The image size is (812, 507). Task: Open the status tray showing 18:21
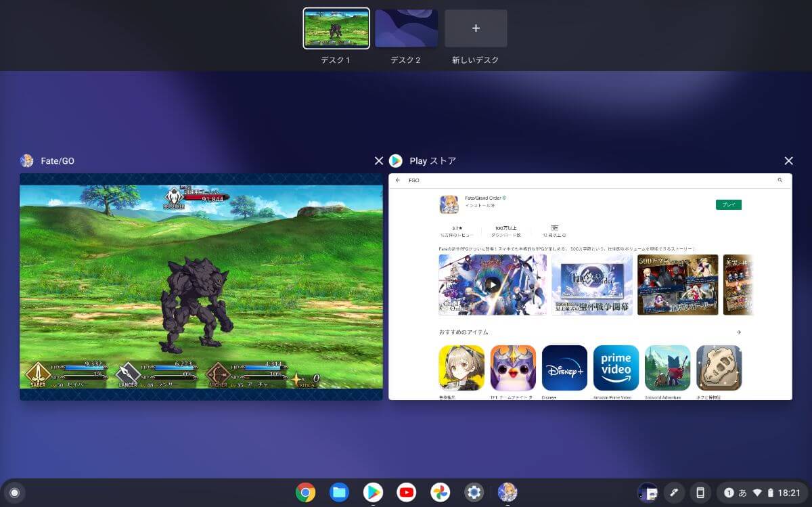click(x=761, y=493)
